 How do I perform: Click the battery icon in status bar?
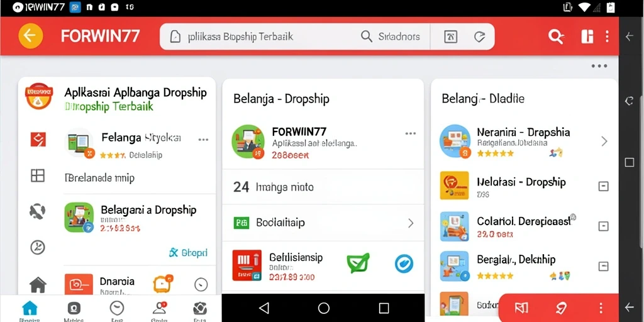tap(610, 7)
